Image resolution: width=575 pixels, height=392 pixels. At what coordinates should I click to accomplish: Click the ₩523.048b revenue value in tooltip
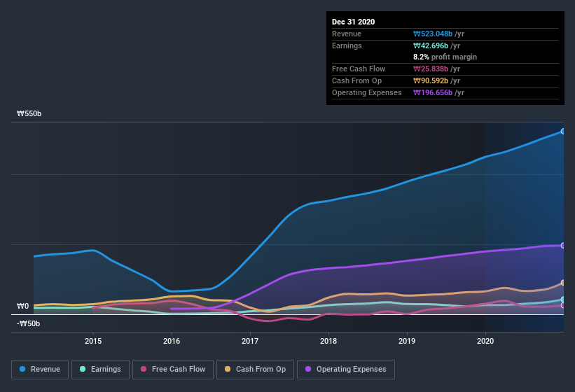tap(433, 34)
